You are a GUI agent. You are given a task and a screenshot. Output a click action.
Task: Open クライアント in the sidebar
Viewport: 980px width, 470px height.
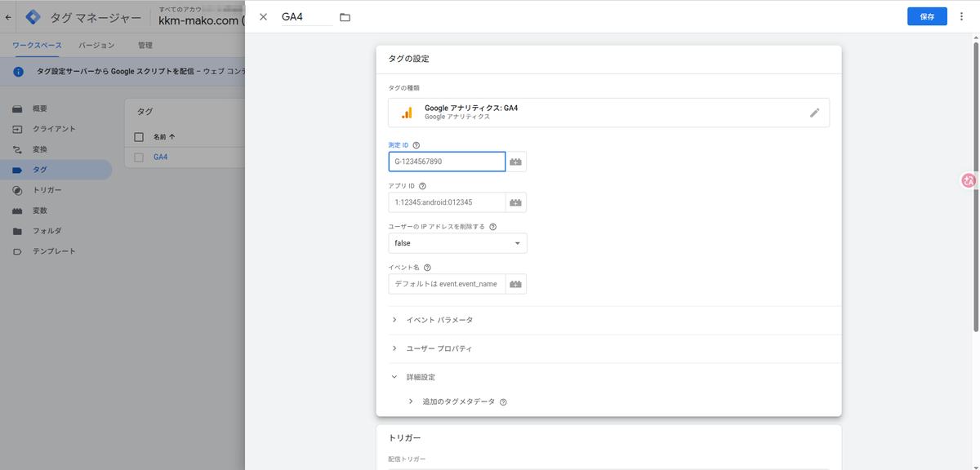(x=56, y=129)
